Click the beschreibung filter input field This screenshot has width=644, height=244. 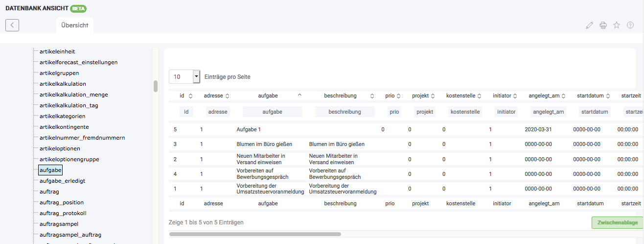[345, 112]
